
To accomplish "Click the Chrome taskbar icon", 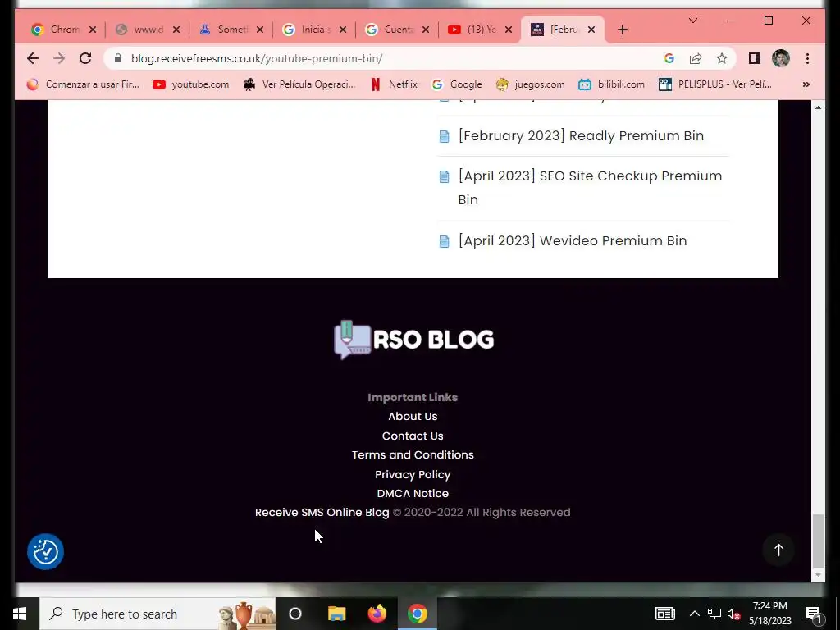I will click(x=418, y=614).
